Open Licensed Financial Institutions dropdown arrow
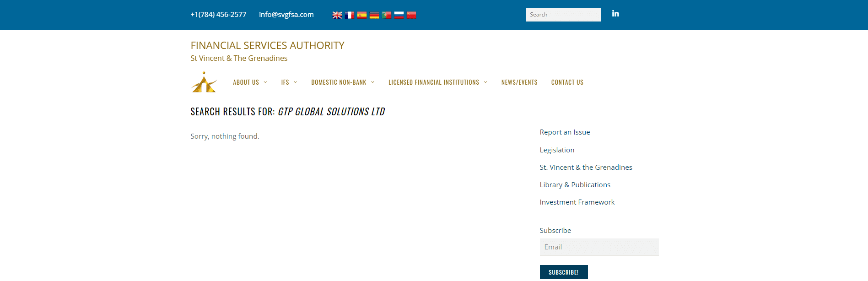 pos(485,82)
